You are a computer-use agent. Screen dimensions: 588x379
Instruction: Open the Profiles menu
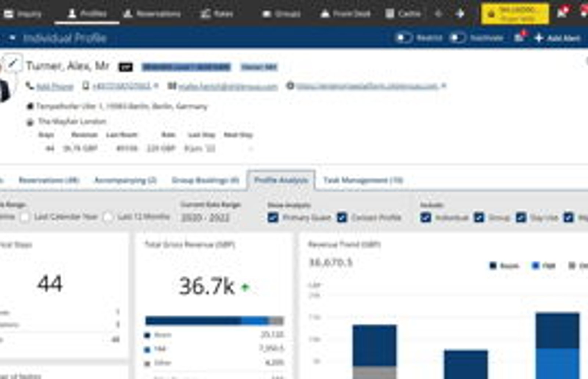(x=87, y=14)
